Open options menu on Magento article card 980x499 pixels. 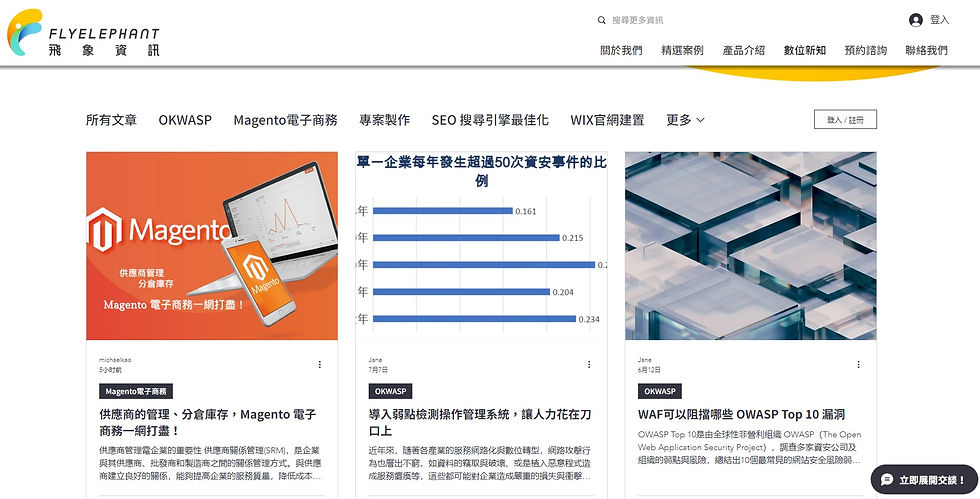(319, 364)
